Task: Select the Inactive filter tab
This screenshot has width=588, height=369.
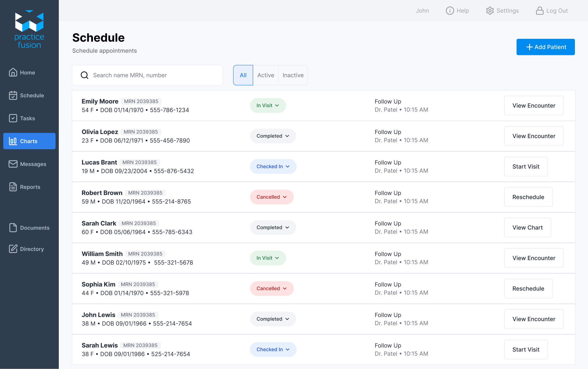Action: pos(293,75)
